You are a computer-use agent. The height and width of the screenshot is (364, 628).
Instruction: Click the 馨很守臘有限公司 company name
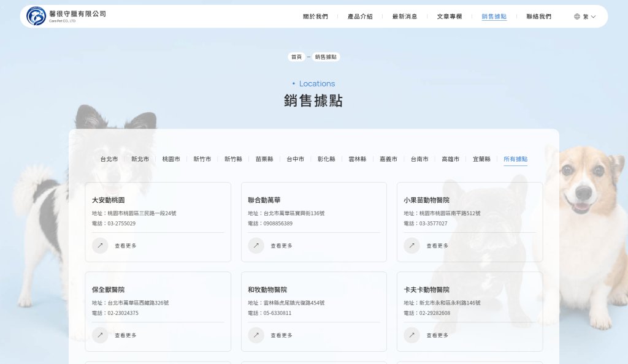77,13
